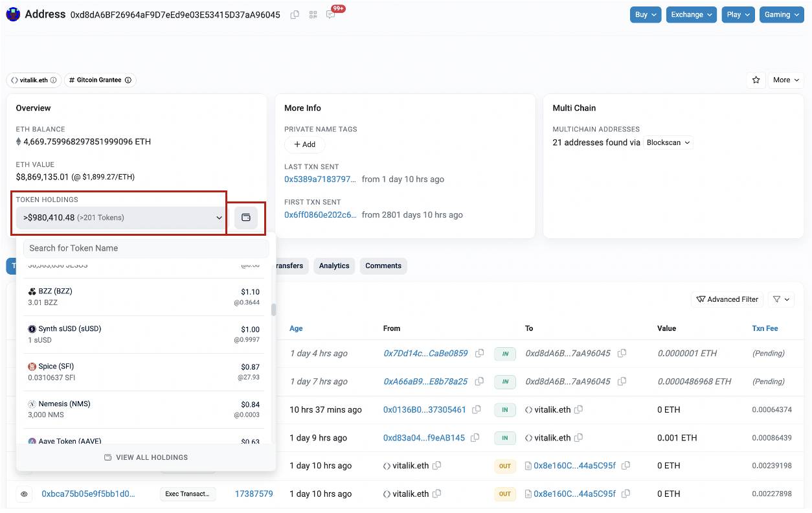Click View All Holdings

[146, 457]
